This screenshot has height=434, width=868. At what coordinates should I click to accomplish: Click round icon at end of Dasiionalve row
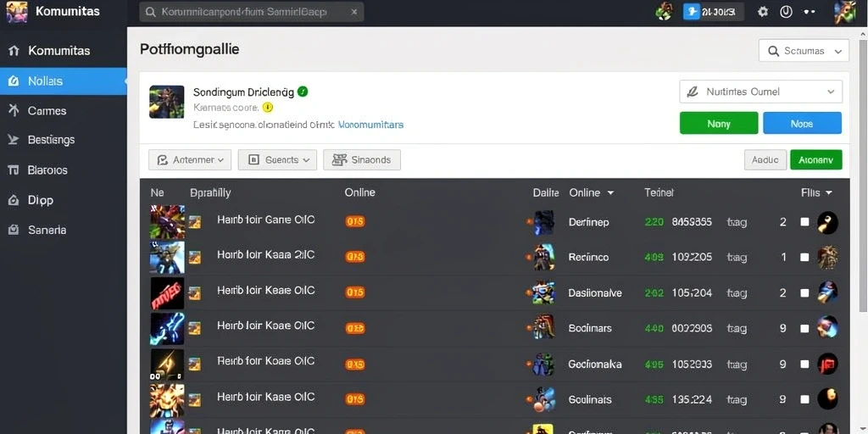tap(827, 292)
